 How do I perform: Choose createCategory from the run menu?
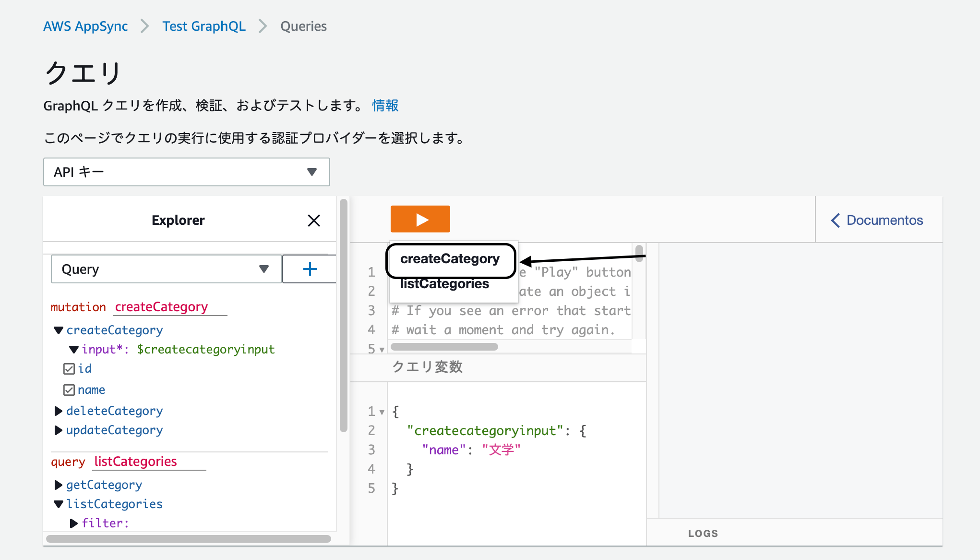450,259
